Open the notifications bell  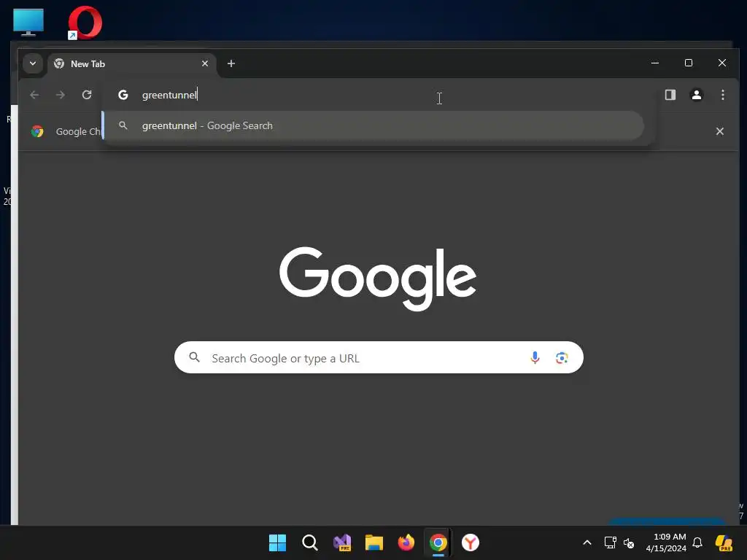pyautogui.click(x=697, y=542)
